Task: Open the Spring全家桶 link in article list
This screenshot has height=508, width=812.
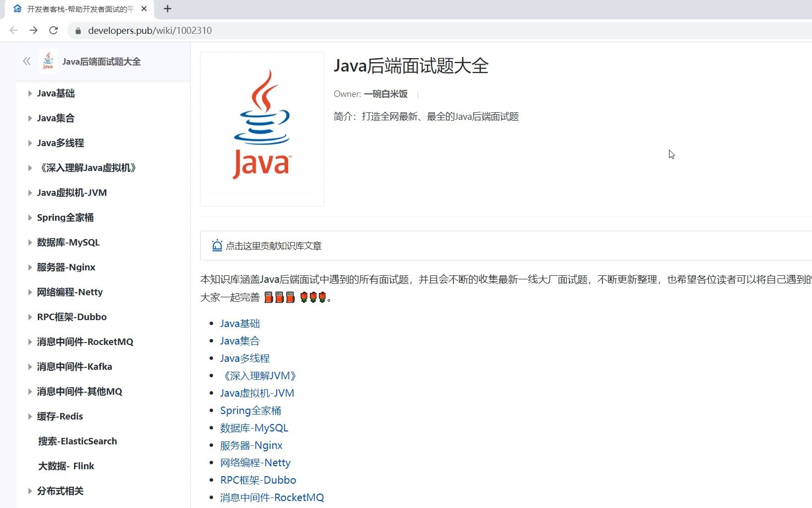Action: [x=251, y=410]
